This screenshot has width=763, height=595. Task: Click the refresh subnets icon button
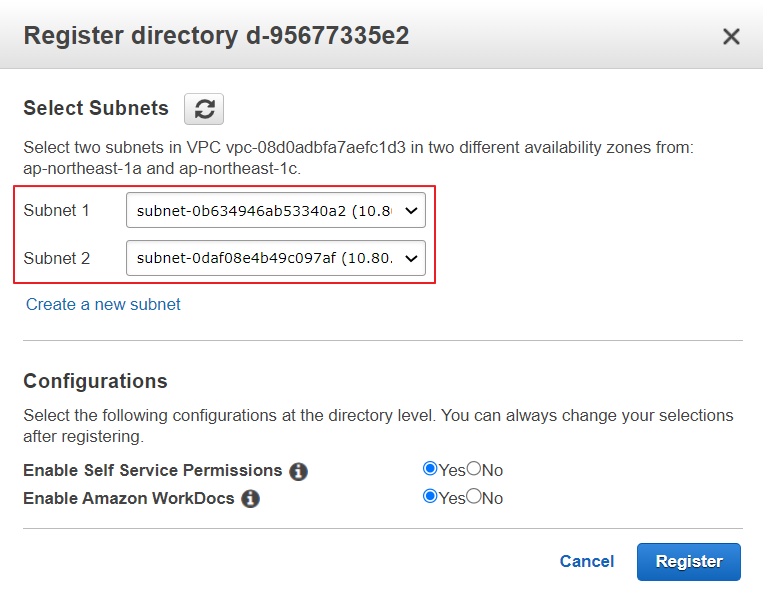coord(204,108)
